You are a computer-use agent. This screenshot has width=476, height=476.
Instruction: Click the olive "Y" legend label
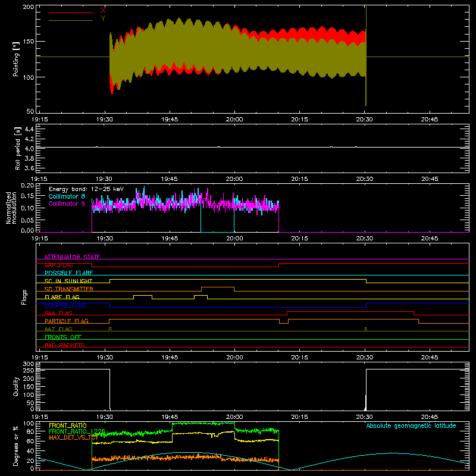tap(103, 18)
